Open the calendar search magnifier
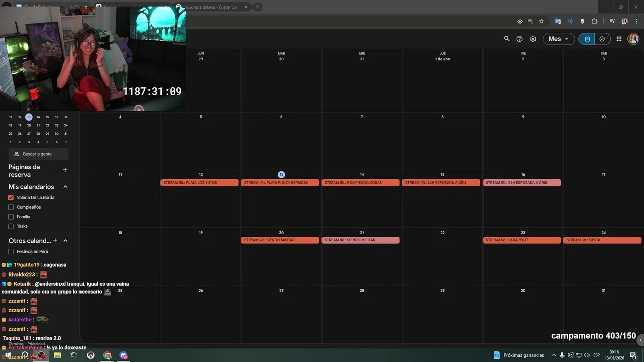Viewport: 644px width, 362px height. pyautogui.click(x=507, y=39)
